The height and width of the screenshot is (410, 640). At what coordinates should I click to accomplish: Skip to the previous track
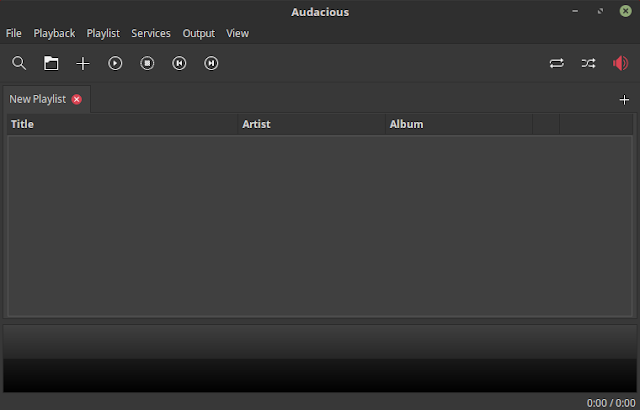[x=179, y=63]
